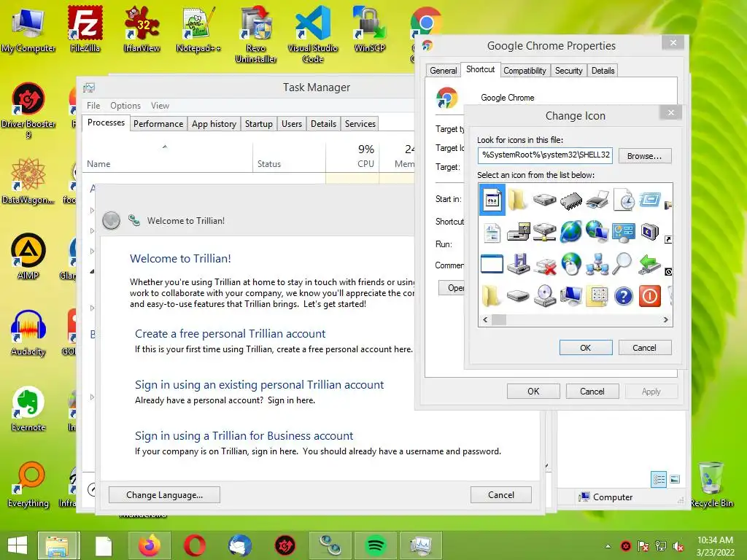Select the blue run-window icon in first row
The height and width of the screenshot is (560, 747).
pos(650,199)
